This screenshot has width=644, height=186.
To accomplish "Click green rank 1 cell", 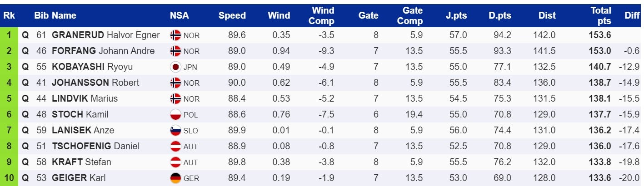I will coord(9,35).
